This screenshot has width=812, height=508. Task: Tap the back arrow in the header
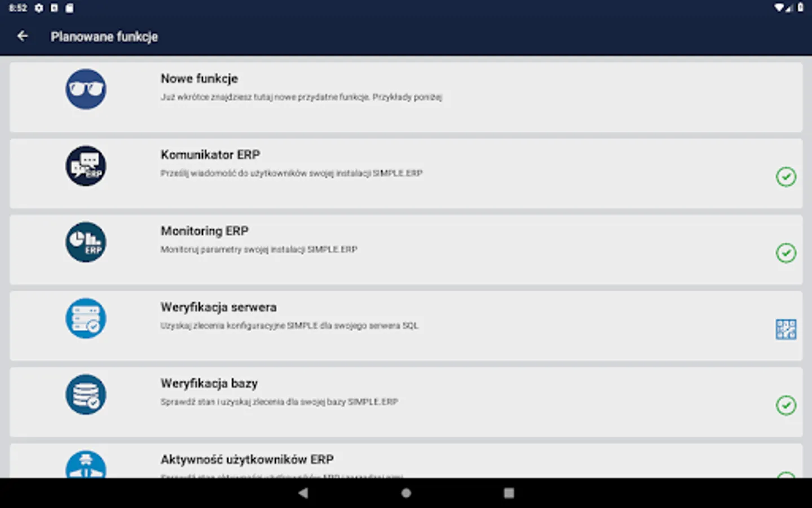pyautogui.click(x=23, y=36)
